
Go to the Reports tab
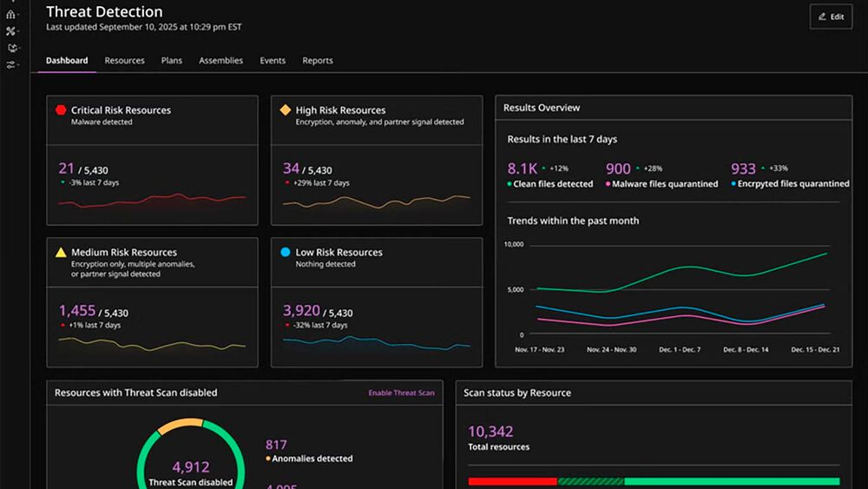(318, 60)
